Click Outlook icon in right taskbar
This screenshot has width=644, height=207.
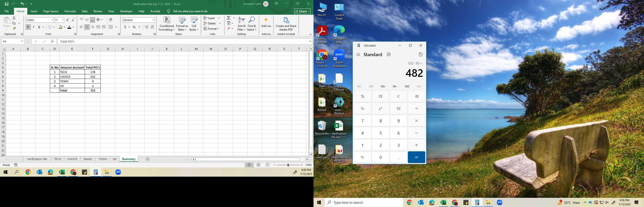tap(421, 202)
